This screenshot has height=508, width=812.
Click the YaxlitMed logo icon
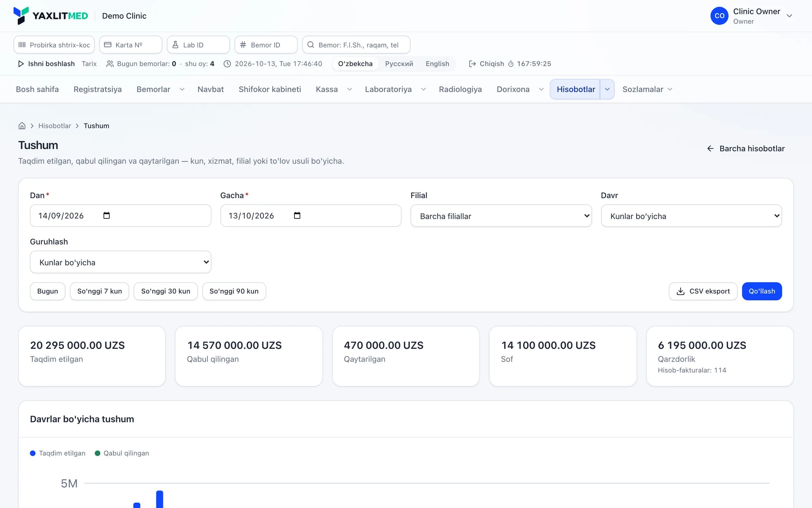pos(21,16)
